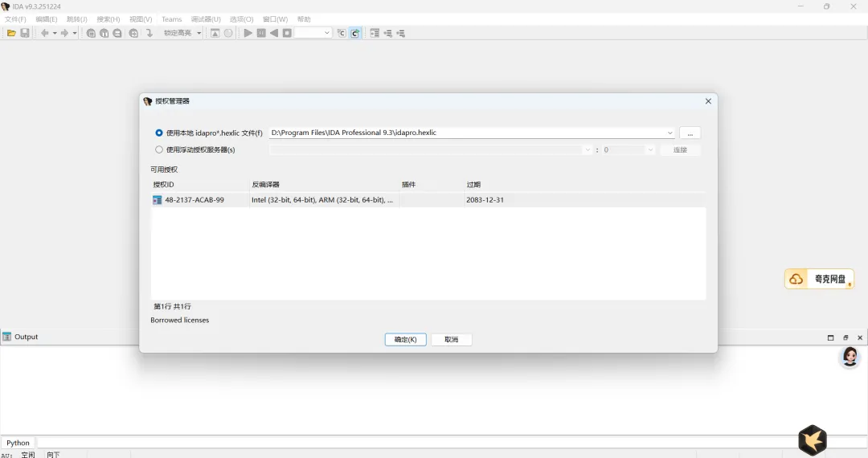The width and height of the screenshot is (868, 458).
Task: Click the Python console label
Action: 18,443
